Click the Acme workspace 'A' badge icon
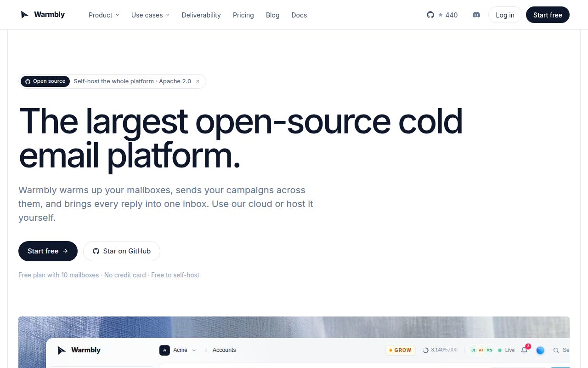Image resolution: width=588 pixels, height=368 pixels. 164,350
